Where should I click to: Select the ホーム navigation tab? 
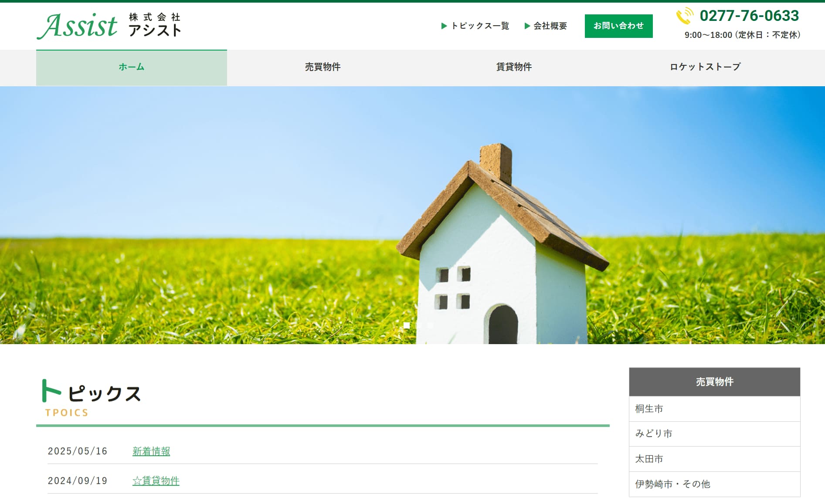coord(131,67)
